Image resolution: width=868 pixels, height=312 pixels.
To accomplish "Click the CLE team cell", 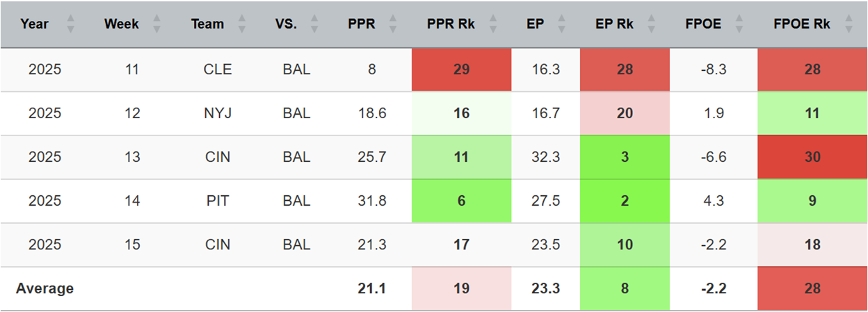I will tap(218, 69).
